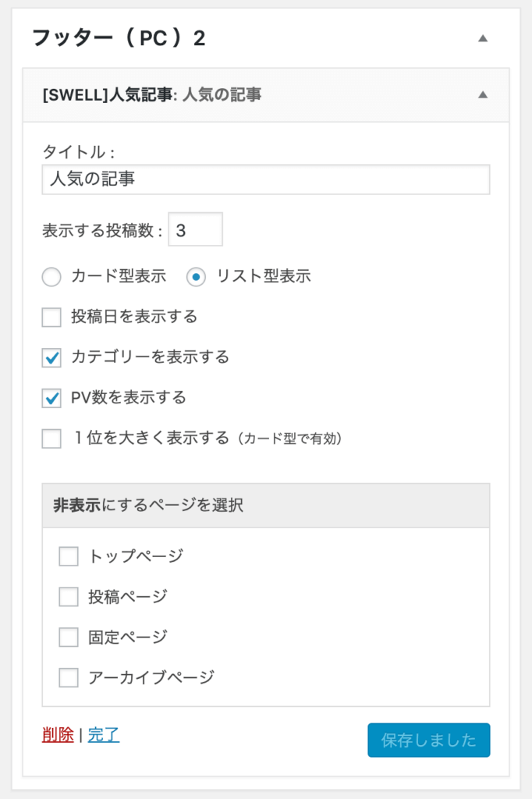Check トップページ to hide it

(68, 556)
